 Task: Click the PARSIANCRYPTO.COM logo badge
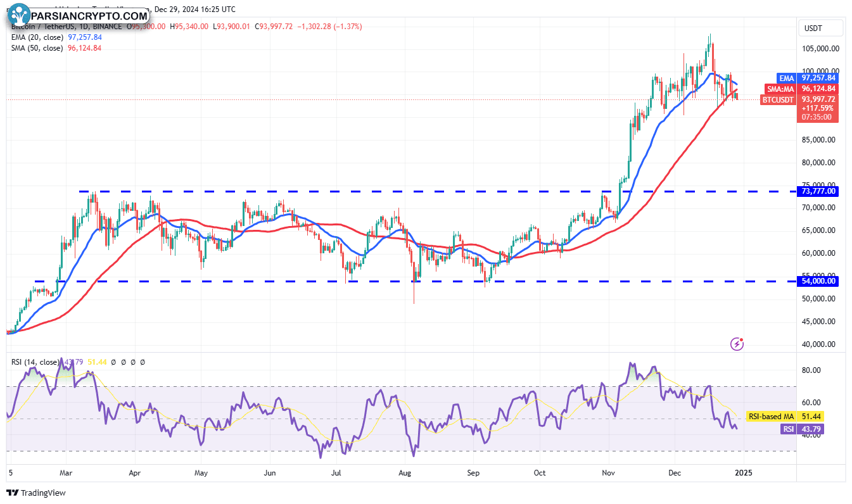pyautogui.click(x=79, y=15)
